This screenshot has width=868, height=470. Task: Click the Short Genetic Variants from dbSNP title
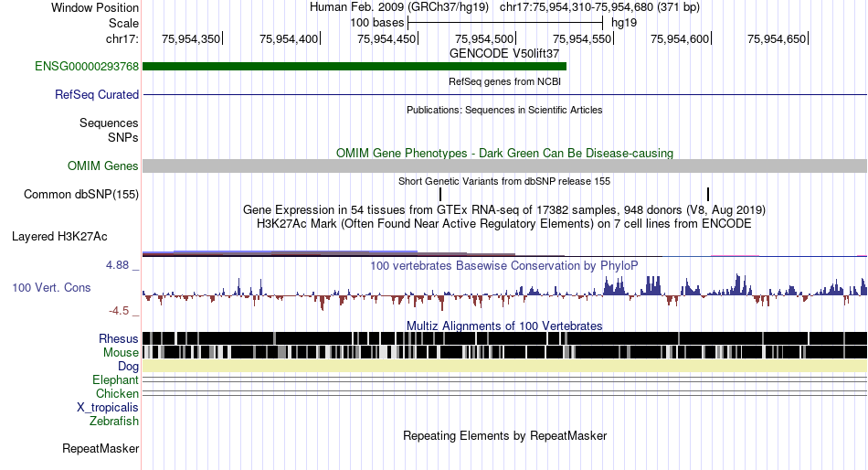[x=504, y=181]
